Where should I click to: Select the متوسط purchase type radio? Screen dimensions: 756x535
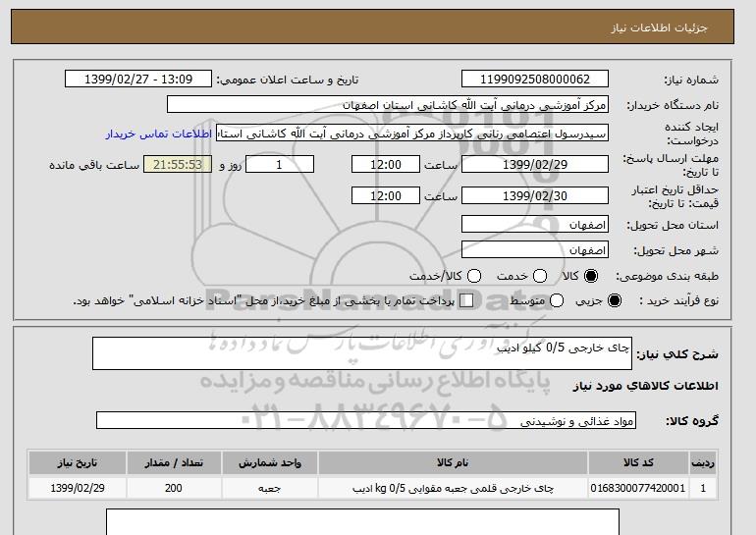pos(557,300)
